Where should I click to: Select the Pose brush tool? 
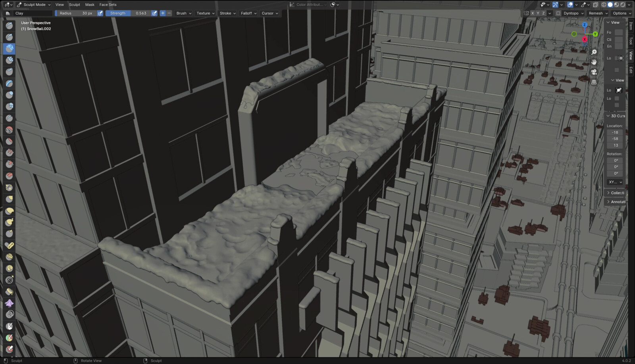(x=9, y=245)
